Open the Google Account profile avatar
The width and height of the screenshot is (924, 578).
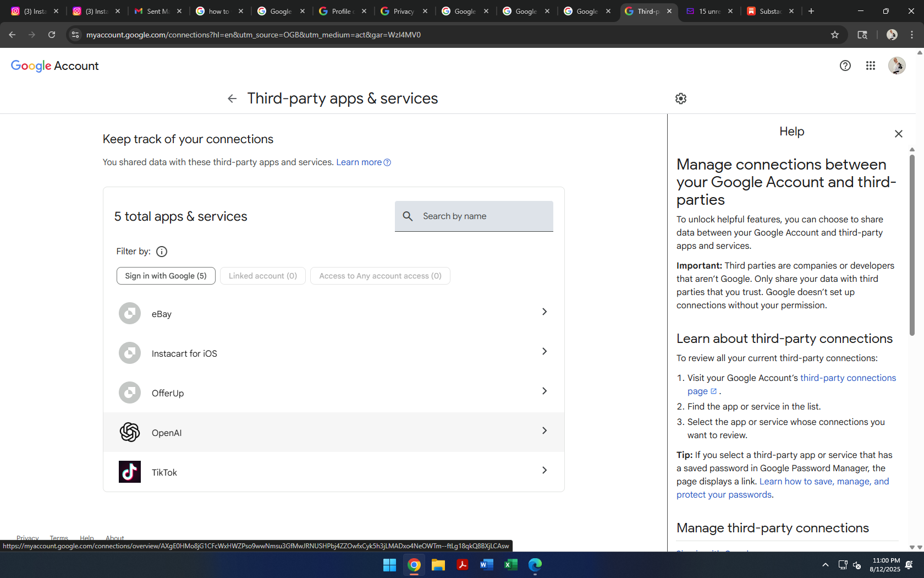click(897, 66)
